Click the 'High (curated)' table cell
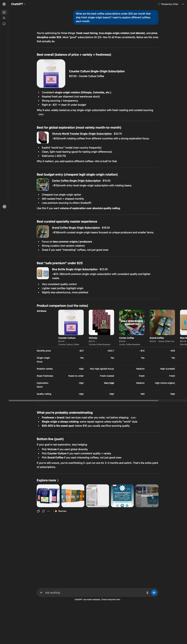The width and height of the screenshot is (187, 644). (168, 369)
